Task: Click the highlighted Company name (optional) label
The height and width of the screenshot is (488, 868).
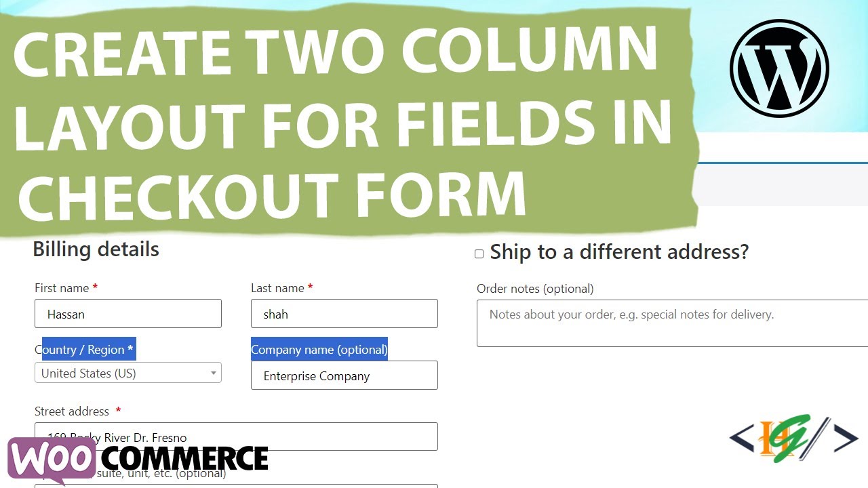Action: [x=319, y=350]
